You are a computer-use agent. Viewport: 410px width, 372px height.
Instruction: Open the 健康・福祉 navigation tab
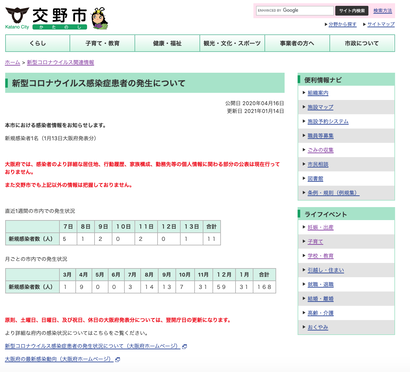[167, 43]
